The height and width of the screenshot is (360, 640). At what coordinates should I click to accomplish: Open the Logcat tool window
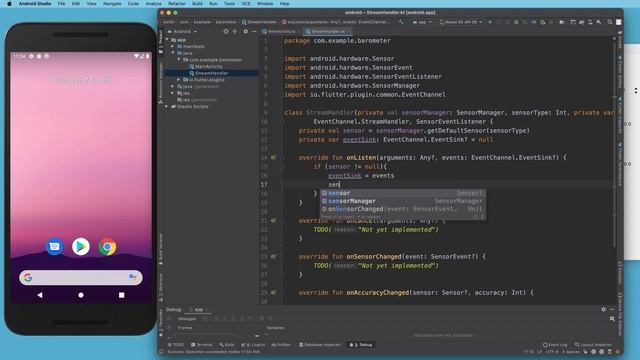[x=253, y=345]
